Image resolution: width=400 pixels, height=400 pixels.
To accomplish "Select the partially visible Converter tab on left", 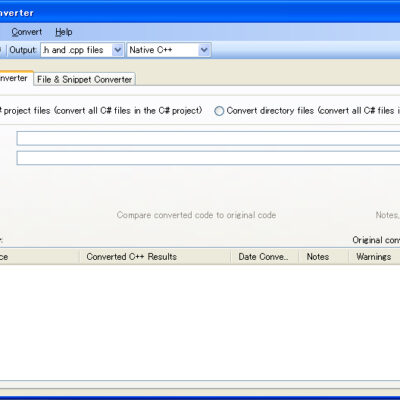I will [x=16, y=78].
